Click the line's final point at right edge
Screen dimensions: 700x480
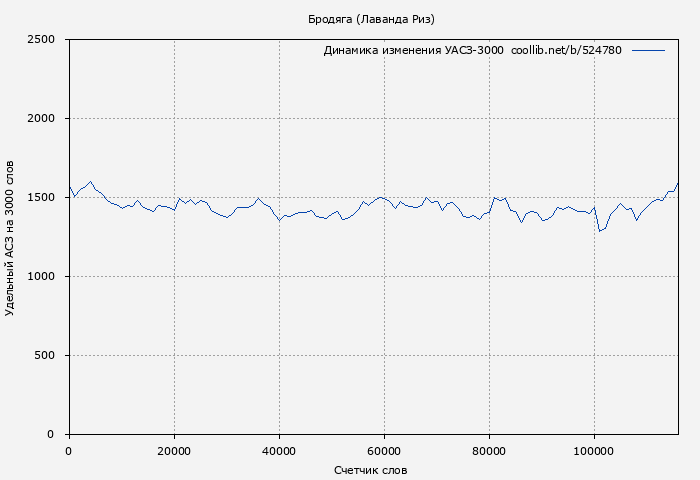pos(678,183)
